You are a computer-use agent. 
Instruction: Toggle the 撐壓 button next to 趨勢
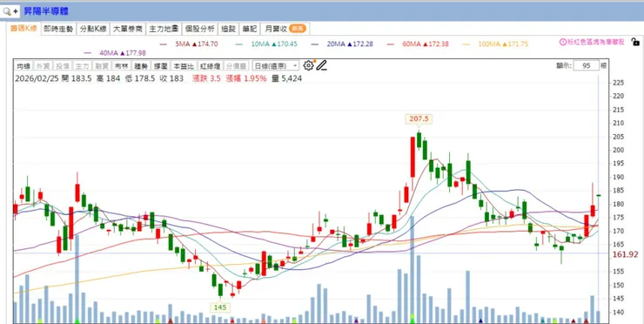(161, 66)
